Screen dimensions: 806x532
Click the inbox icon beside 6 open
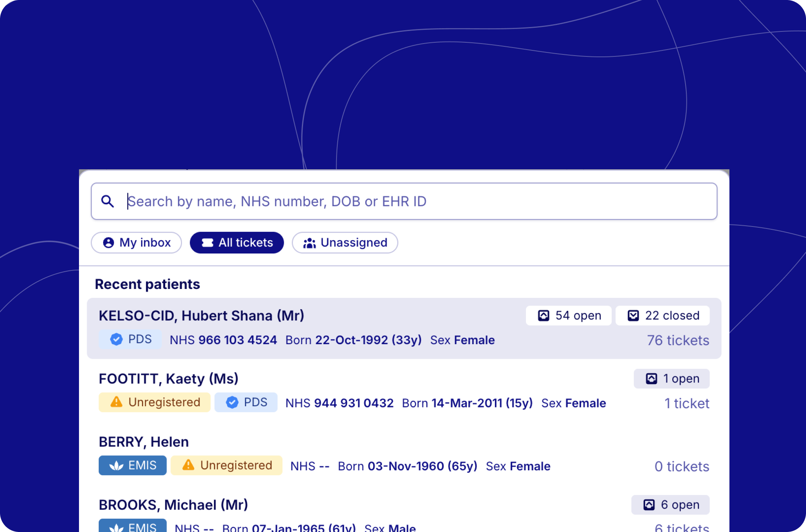pos(649,505)
